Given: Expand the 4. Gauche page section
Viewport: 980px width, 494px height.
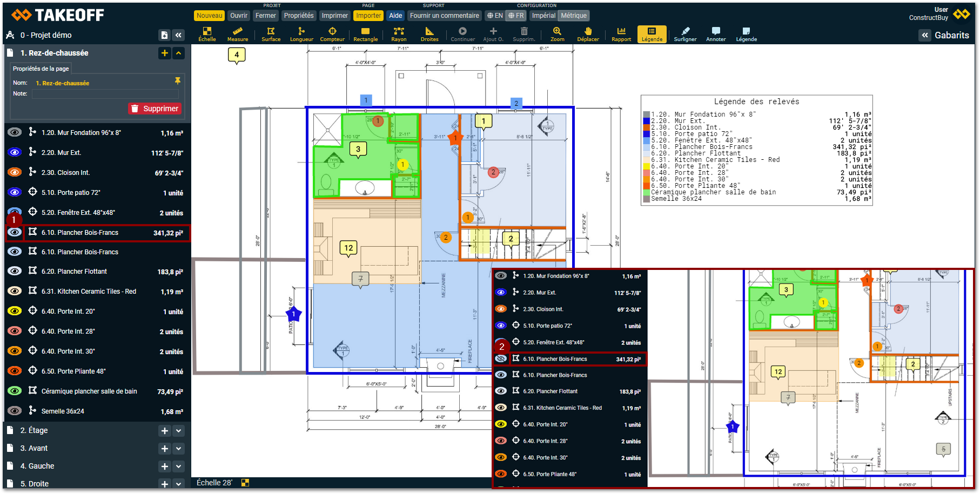Looking at the screenshot, I should point(178,466).
